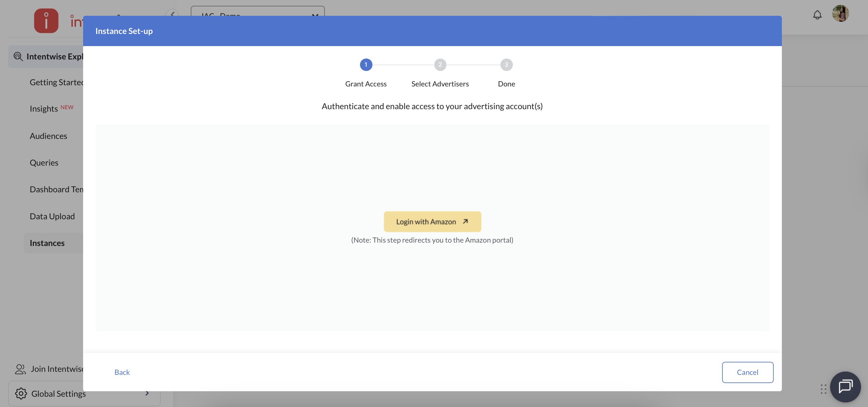868x407 pixels.
Task: Open the chat support widget
Action: pos(845,386)
